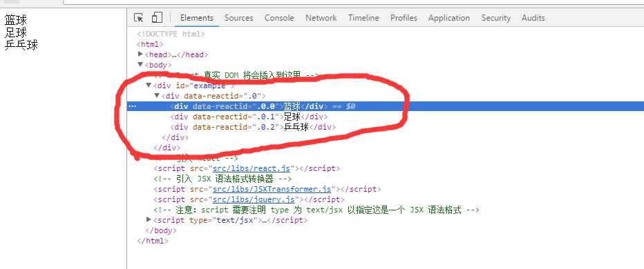This screenshot has width=644, height=269.
Task: Select the DOCTYPE html line
Action: point(171,34)
